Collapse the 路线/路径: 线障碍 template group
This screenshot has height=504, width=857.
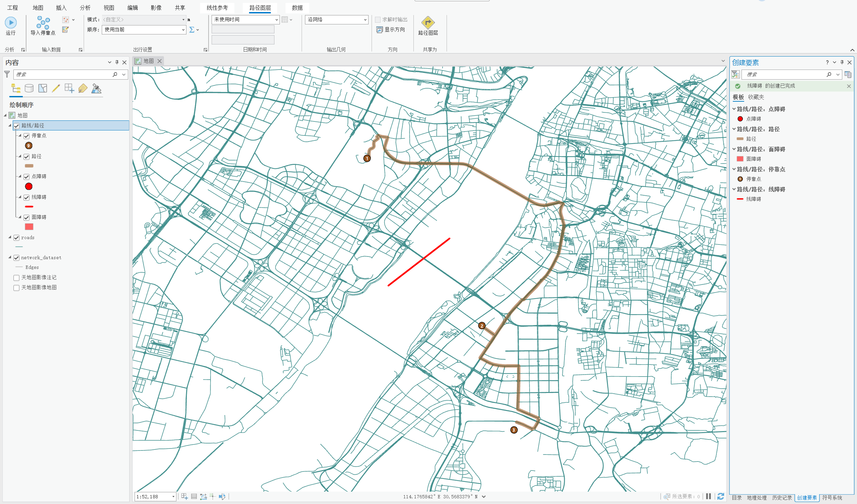click(x=734, y=189)
